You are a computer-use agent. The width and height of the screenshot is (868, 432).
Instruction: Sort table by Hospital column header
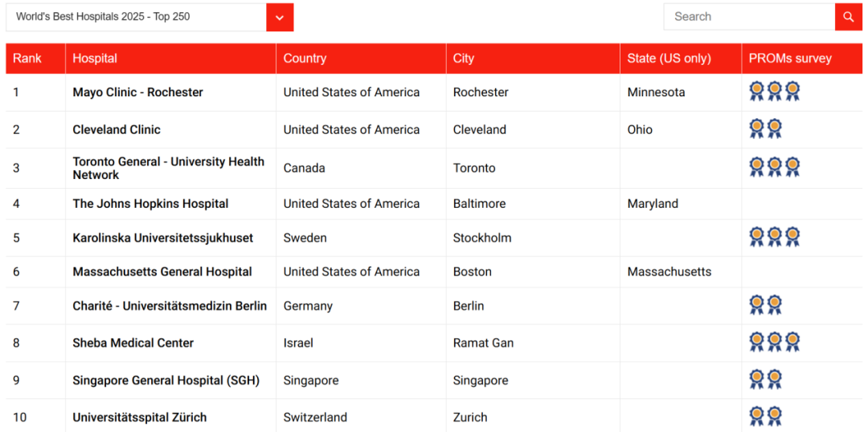[95, 59]
